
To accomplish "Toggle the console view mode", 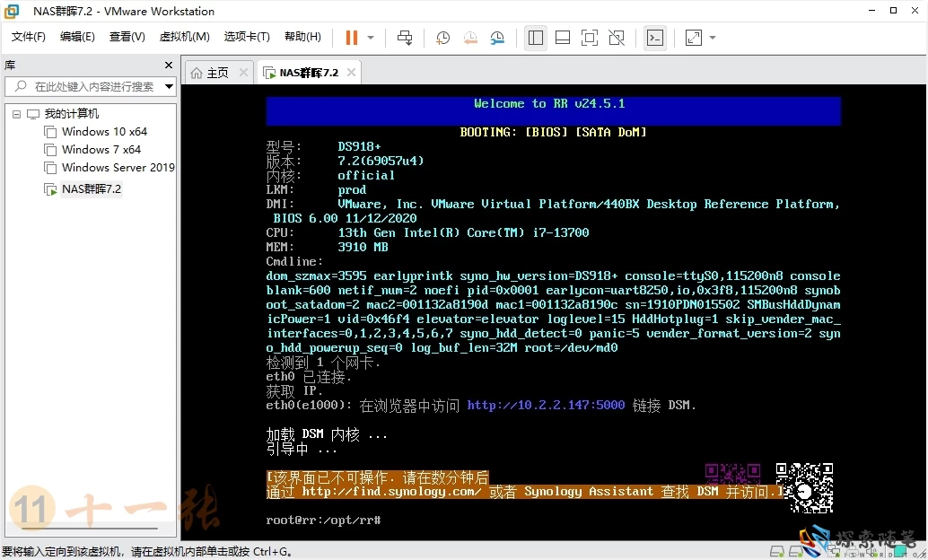I will tap(654, 38).
